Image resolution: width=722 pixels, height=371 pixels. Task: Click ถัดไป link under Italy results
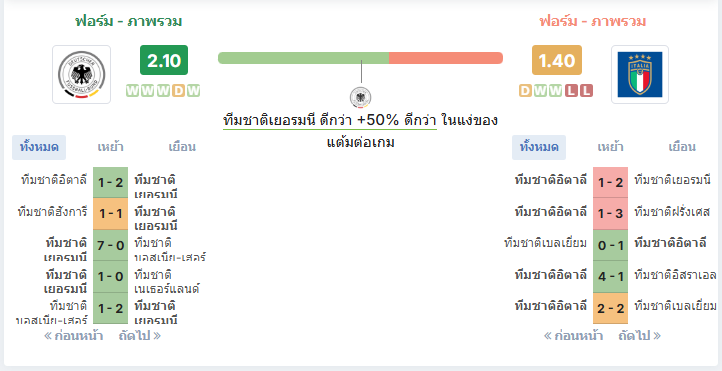pyautogui.click(x=640, y=336)
